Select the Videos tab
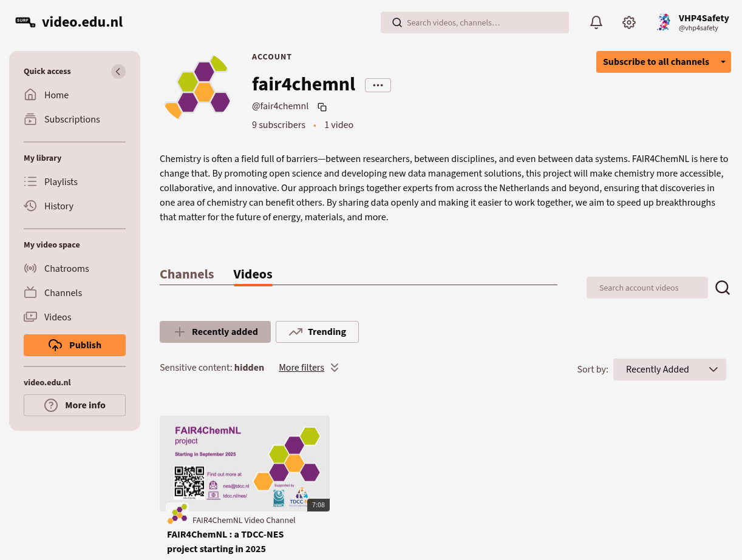The height and width of the screenshot is (560, 742). click(x=253, y=274)
